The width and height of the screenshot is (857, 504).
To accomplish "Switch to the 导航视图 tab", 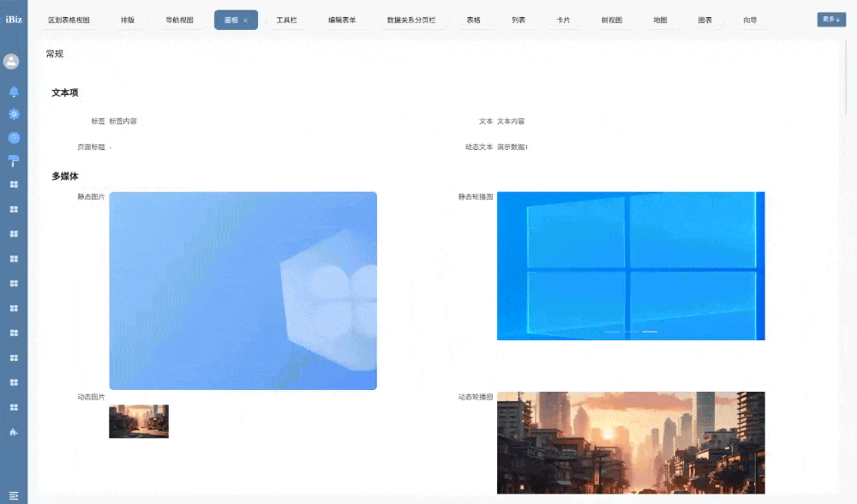I will [180, 21].
